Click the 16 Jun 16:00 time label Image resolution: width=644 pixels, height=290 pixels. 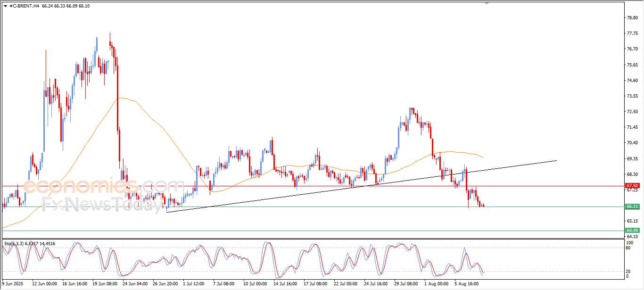(x=75, y=284)
